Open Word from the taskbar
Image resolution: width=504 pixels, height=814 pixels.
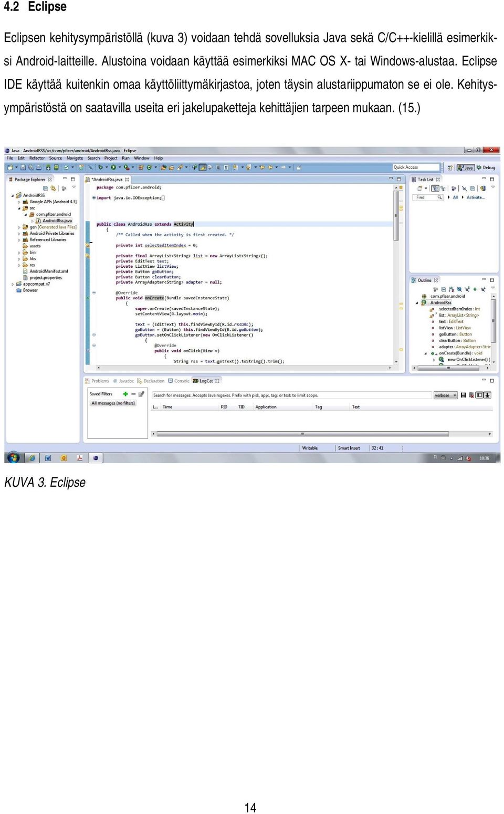[48, 458]
